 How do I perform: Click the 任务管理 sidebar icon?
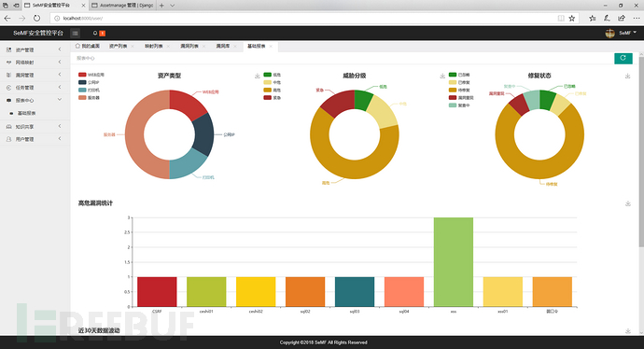pyautogui.click(x=8, y=88)
